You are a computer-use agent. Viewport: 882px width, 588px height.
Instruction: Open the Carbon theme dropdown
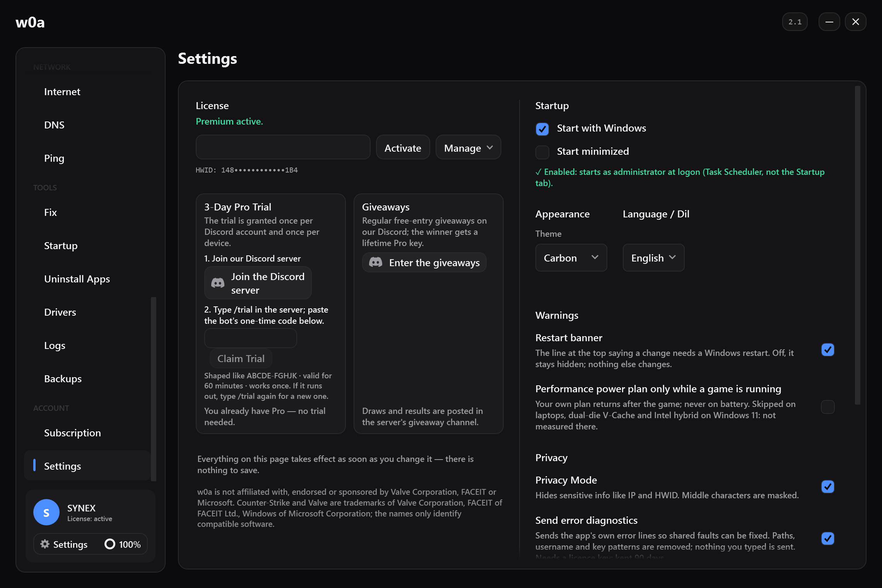coord(571,258)
